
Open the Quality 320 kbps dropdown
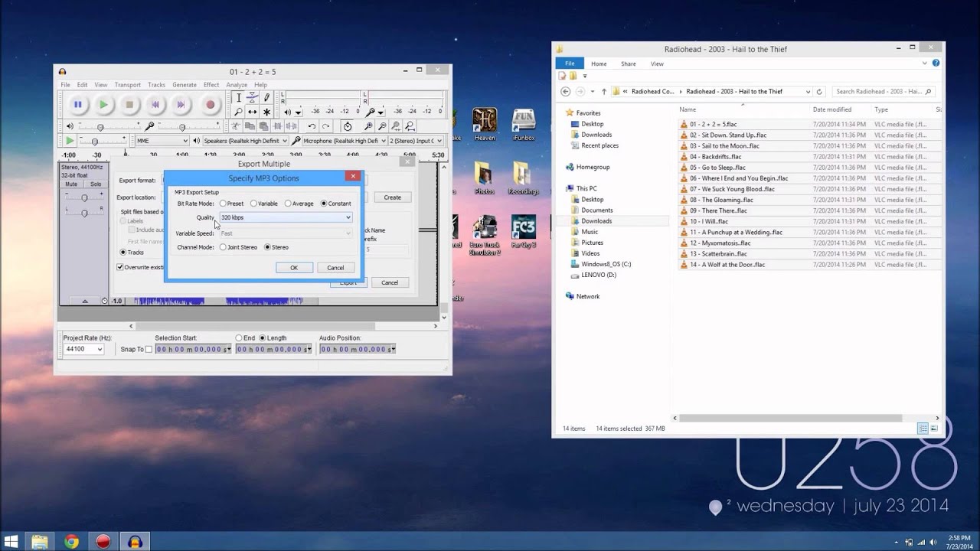286,217
